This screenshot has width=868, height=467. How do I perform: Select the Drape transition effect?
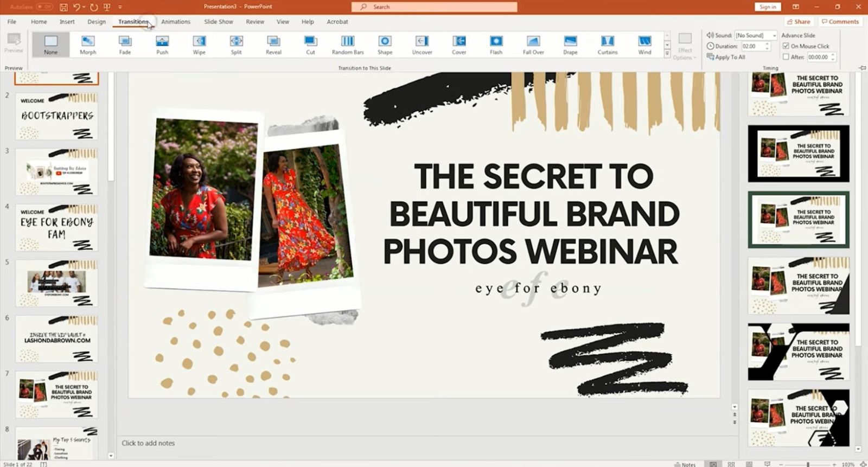570,44
